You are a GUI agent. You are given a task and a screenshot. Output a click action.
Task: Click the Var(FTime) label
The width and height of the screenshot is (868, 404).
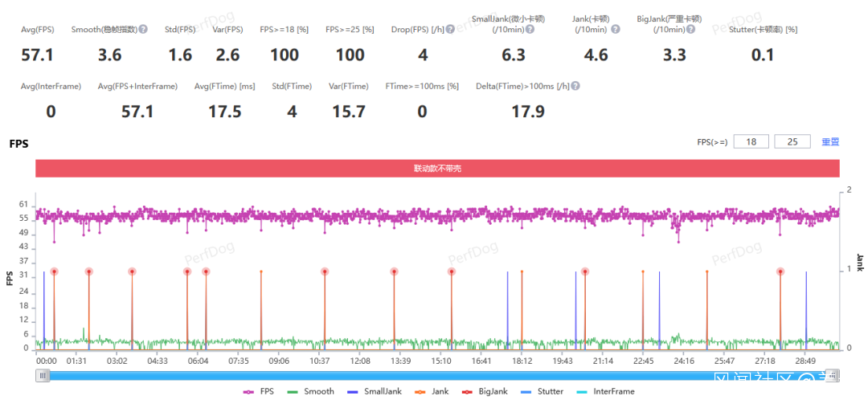point(349,86)
